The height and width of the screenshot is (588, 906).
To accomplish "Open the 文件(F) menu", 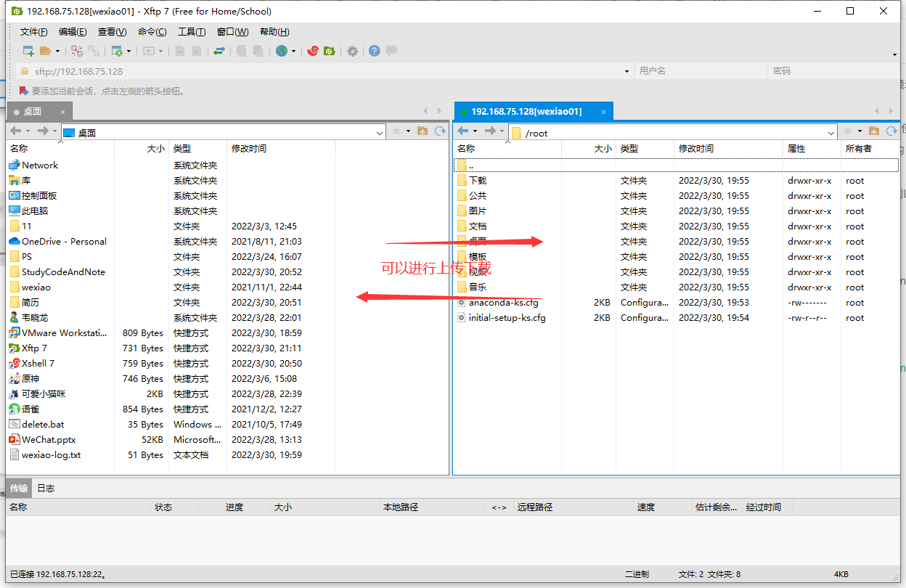I will (33, 32).
